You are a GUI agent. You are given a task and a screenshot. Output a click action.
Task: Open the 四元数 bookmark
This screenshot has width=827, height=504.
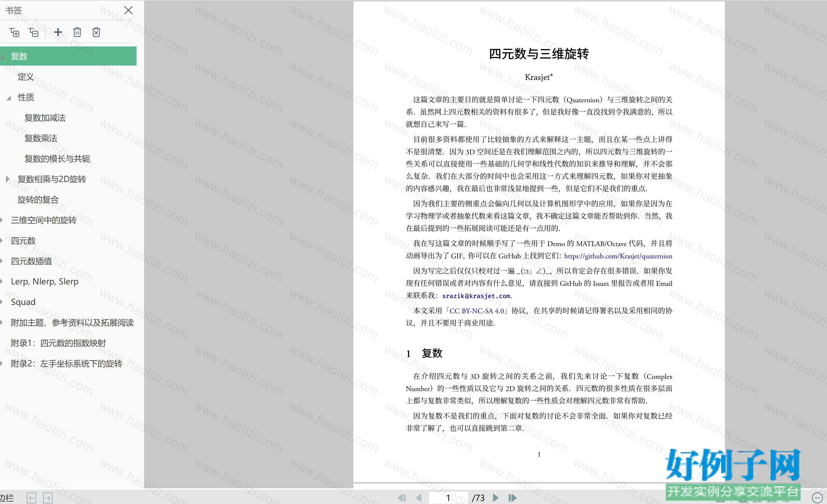point(23,241)
